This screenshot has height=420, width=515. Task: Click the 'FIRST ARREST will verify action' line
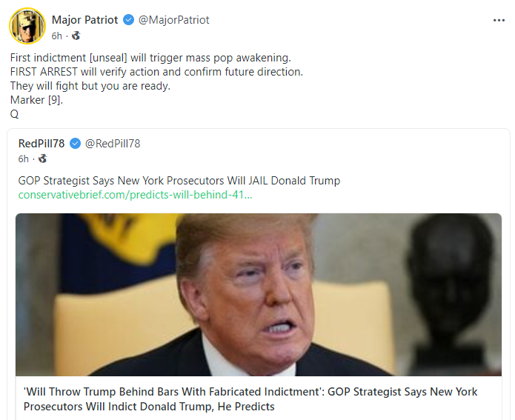click(156, 72)
